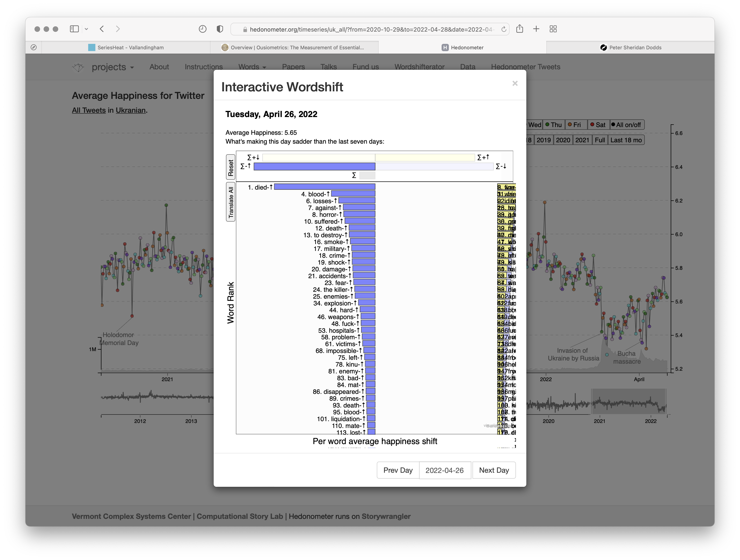Click the '17. military-↑' word label

tap(332, 249)
